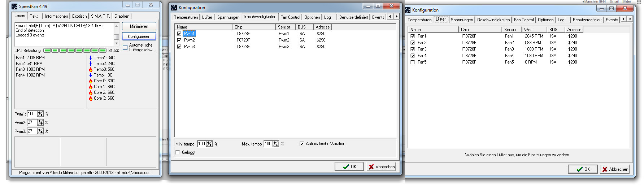Select the Pwm3 row name
644x187 pixels.
189,47
